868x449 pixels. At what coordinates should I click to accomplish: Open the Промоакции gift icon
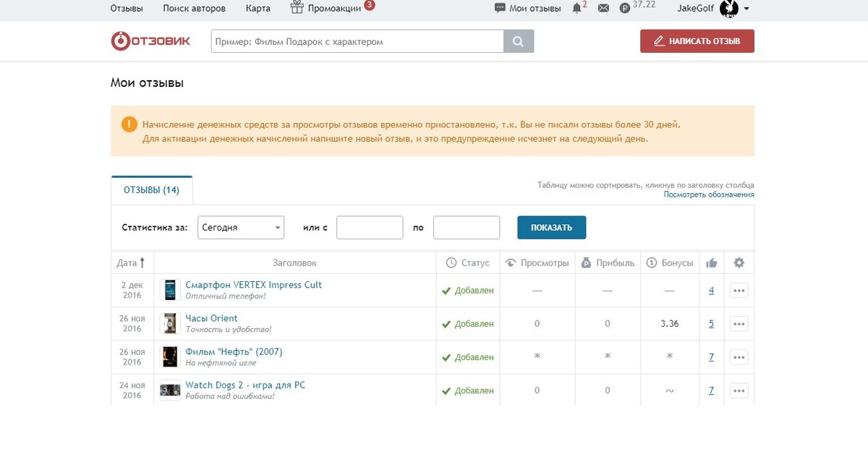click(x=297, y=7)
